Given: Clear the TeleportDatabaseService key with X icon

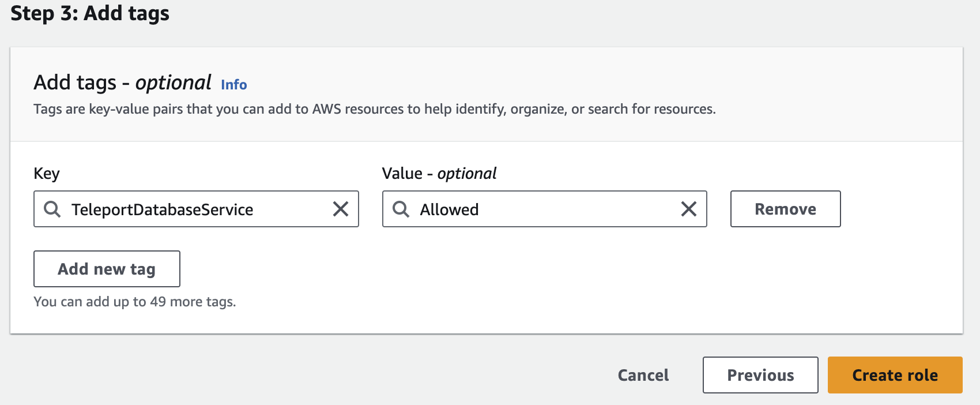Looking at the screenshot, I should tap(341, 209).
